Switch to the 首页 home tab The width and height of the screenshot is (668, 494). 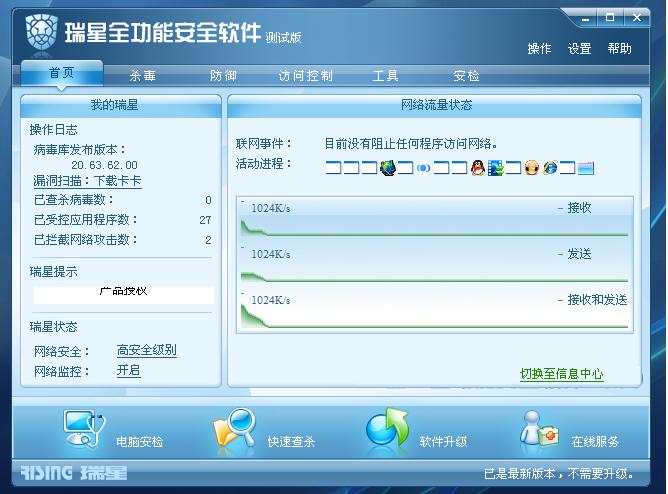pos(62,73)
